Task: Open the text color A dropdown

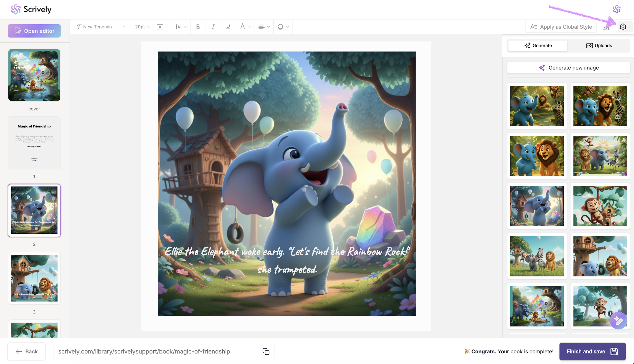Action: point(245,27)
